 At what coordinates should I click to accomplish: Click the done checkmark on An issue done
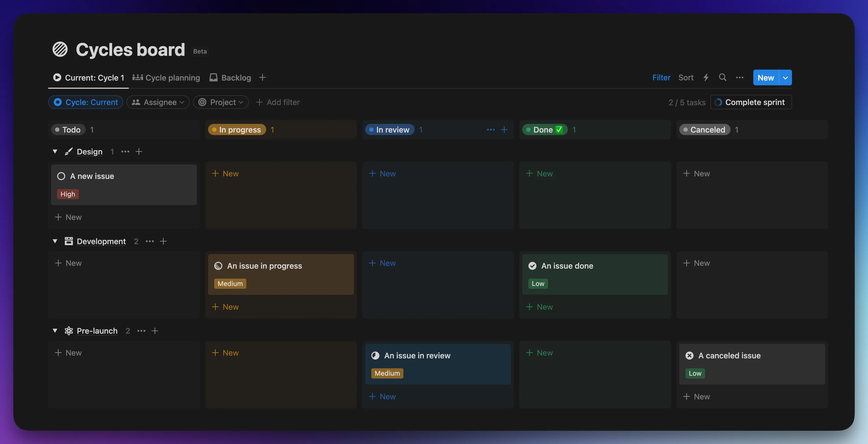pos(532,266)
